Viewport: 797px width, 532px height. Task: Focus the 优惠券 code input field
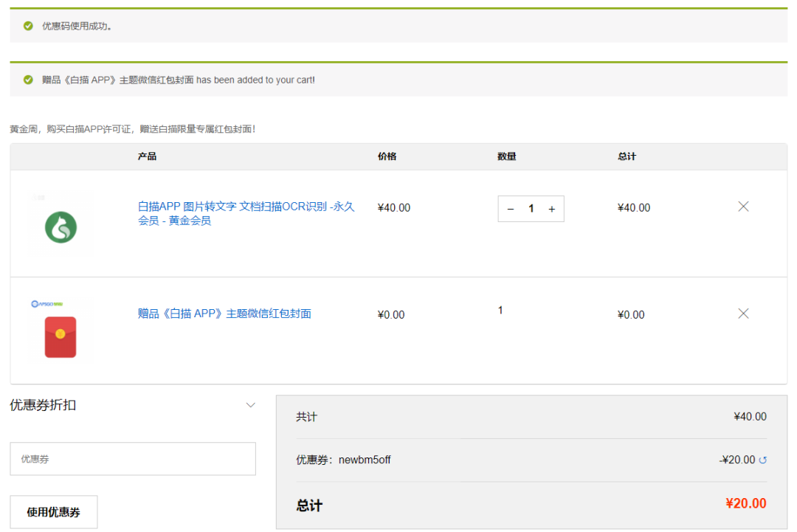click(133, 459)
